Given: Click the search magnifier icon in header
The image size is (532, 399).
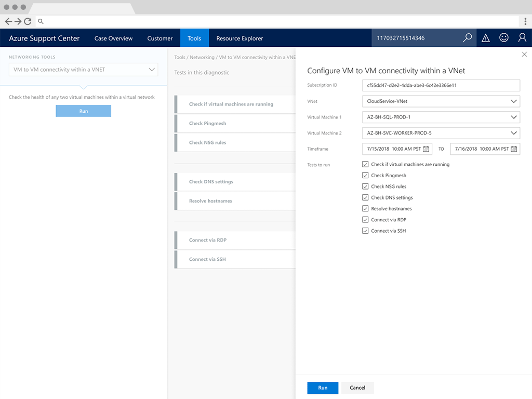Looking at the screenshot, I should click(x=467, y=37).
